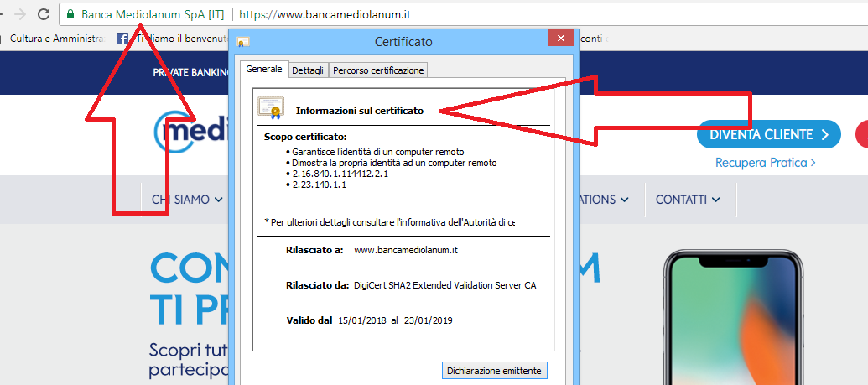Select www.bancamediolanum.it in Rilasciato a
This screenshot has height=385, width=868.
406,250
